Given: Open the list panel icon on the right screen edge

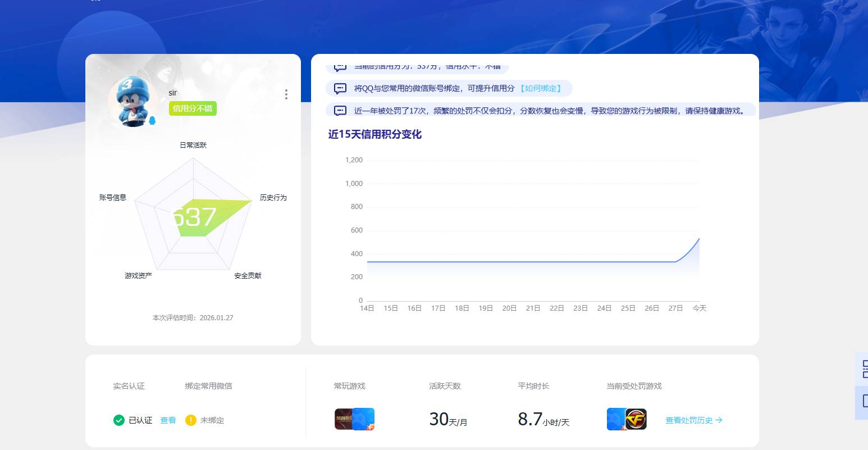Looking at the screenshot, I should click(x=865, y=370).
